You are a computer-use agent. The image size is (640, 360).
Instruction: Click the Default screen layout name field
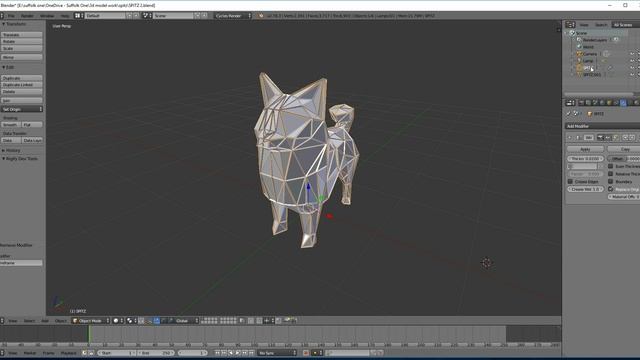click(105, 16)
